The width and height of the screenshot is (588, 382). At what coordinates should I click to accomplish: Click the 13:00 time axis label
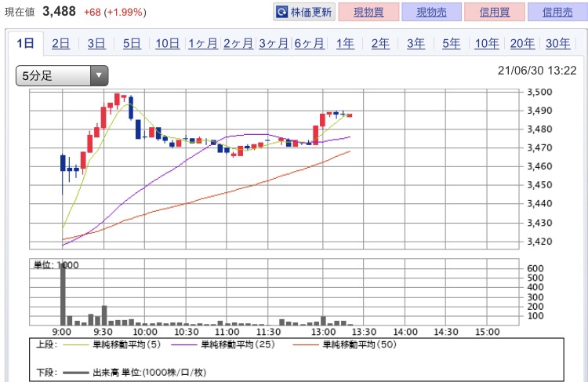pos(323,332)
